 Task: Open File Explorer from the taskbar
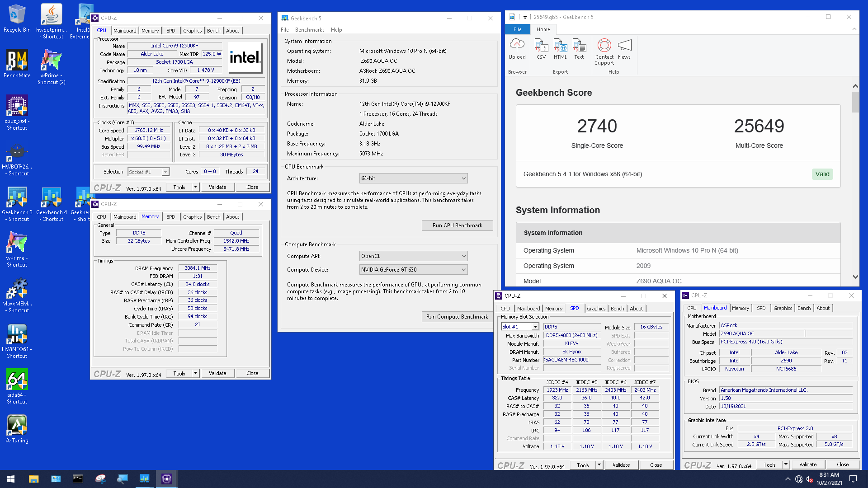[x=33, y=479]
